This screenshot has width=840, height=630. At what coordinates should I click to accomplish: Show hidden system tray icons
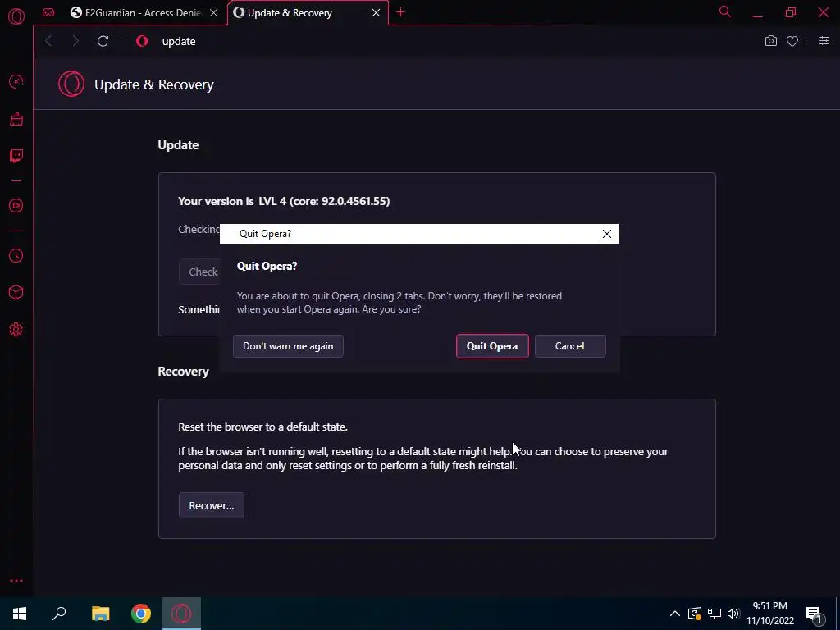(675, 614)
